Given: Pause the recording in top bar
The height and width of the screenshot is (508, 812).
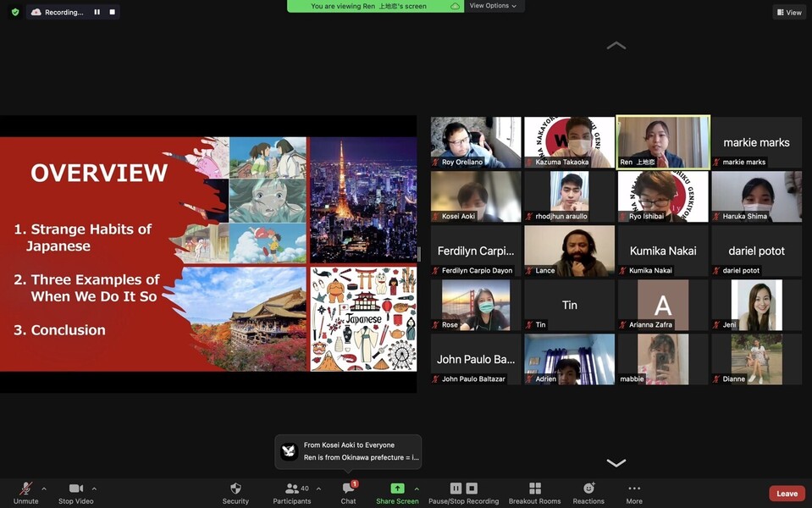Looking at the screenshot, I should pyautogui.click(x=97, y=12).
